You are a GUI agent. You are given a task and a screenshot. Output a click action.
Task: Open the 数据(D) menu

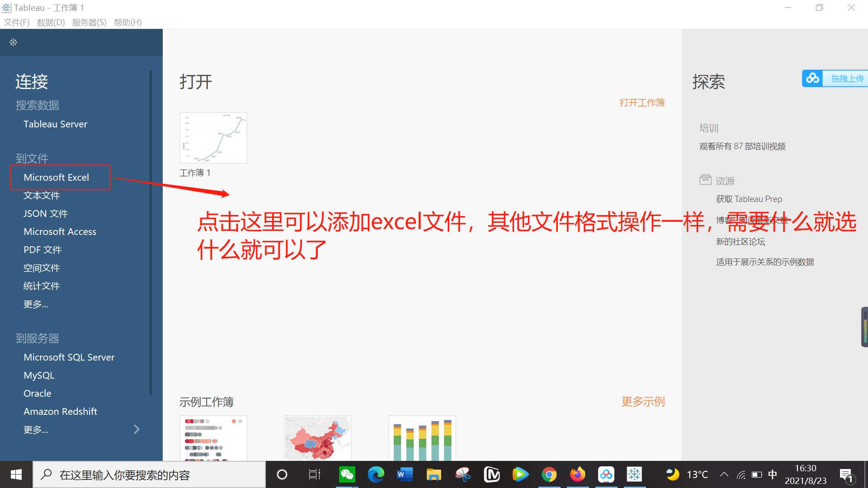[x=50, y=22]
